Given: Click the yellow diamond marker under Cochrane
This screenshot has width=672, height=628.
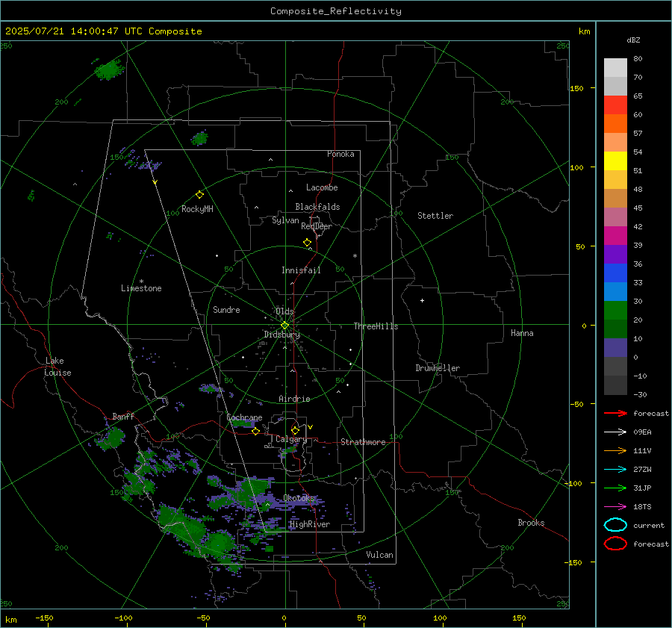Looking at the screenshot, I should click(x=255, y=432).
